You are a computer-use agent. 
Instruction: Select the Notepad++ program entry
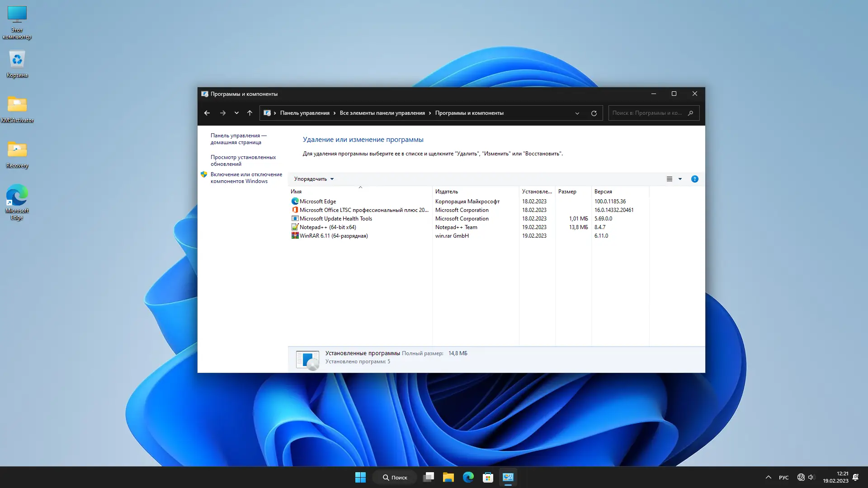[327, 227]
